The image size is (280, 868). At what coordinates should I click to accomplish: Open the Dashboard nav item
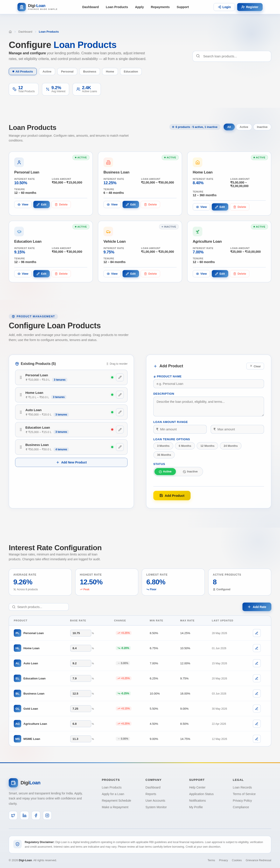coord(91,7)
